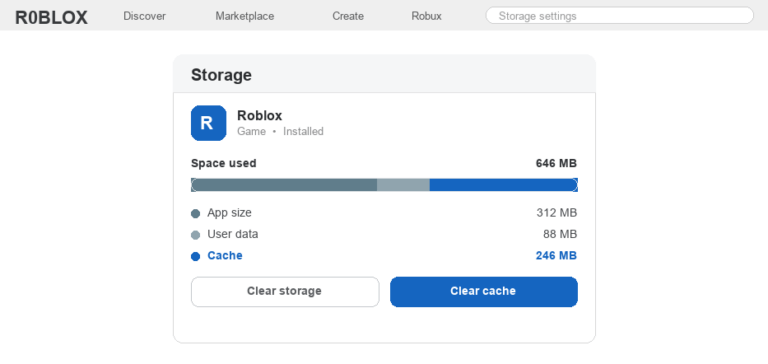Click the Game • Installed subtitle
Screen dimensions: 768x364
(x=280, y=131)
